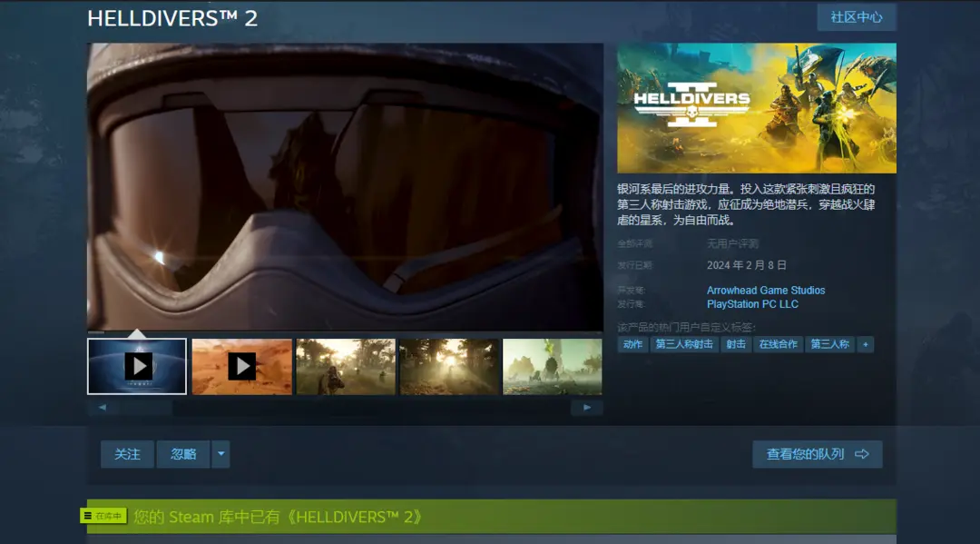Click the left arrow of thumbnail strip
This screenshot has width=980, height=544.
[103, 408]
